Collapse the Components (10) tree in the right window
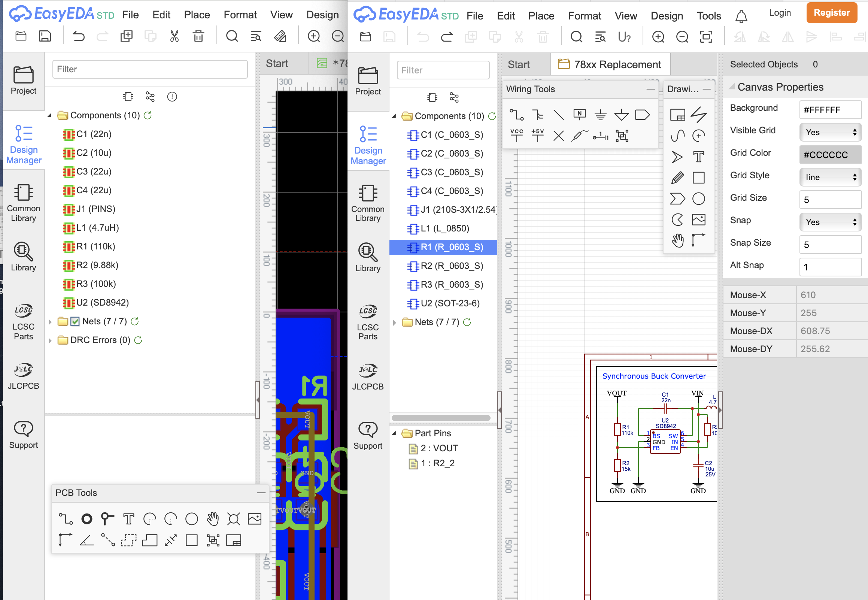Viewport: 868px width, 600px height. coord(394,116)
